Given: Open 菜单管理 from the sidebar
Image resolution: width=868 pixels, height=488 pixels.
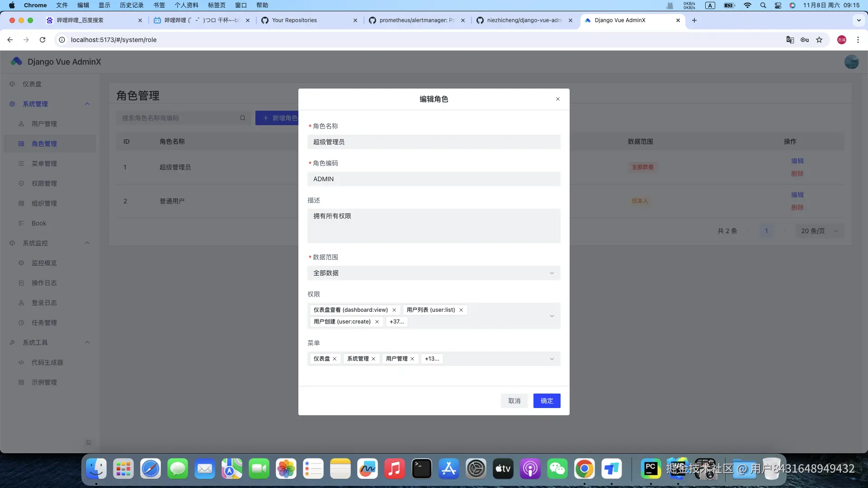Looking at the screenshot, I should tap(44, 163).
